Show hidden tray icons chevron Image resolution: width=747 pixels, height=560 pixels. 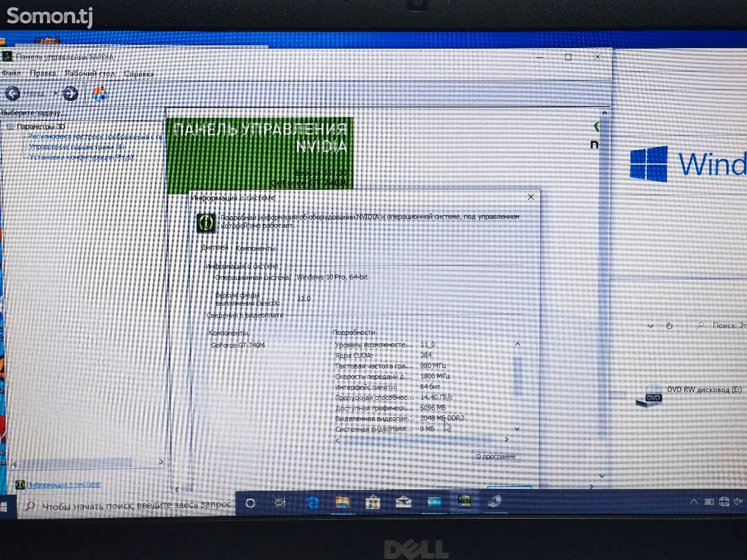(694, 502)
